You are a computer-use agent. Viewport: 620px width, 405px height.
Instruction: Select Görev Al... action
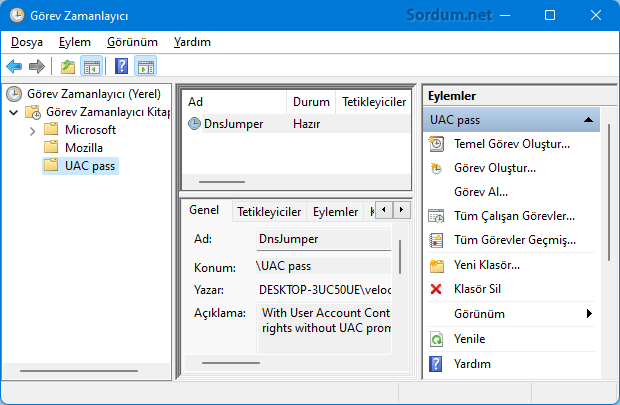pyautogui.click(x=481, y=192)
